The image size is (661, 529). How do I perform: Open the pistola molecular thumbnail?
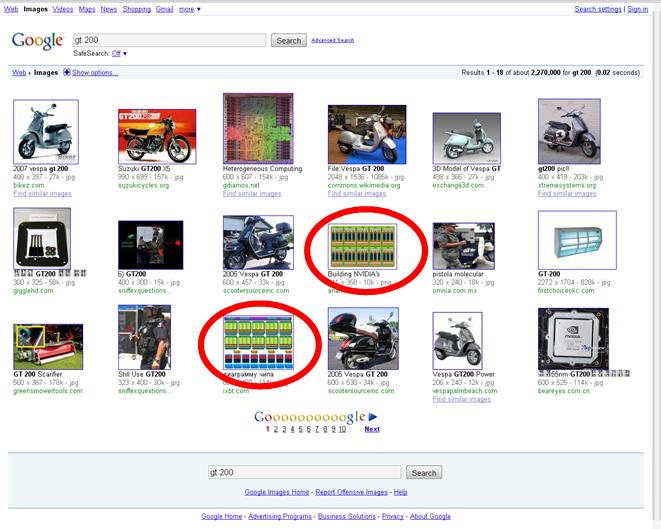[x=464, y=246]
